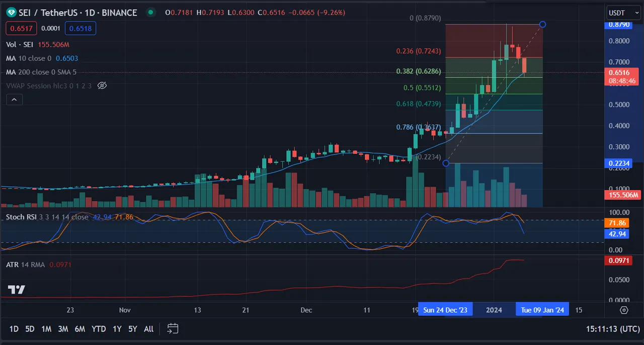Click the Tue 09 Jan '24 date marker
644x345 pixels.
click(x=542, y=310)
